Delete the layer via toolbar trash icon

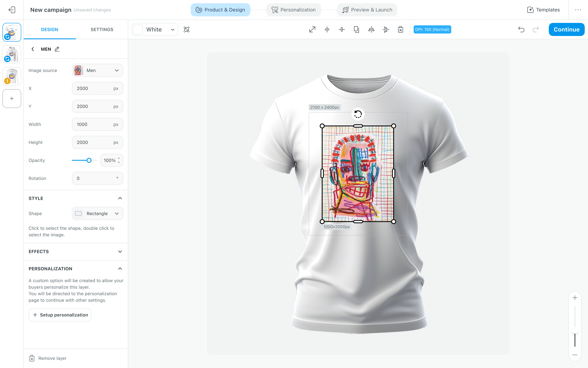(400, 29)
